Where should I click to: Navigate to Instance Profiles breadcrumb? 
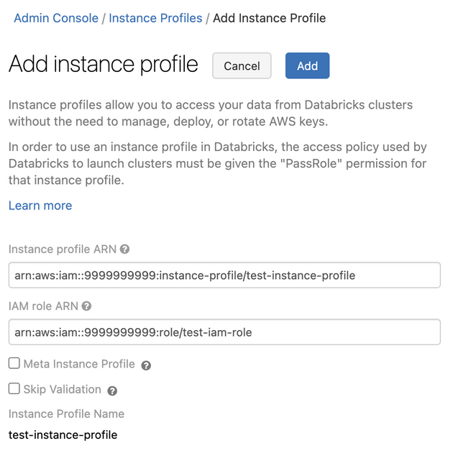(x=155, y=18)
